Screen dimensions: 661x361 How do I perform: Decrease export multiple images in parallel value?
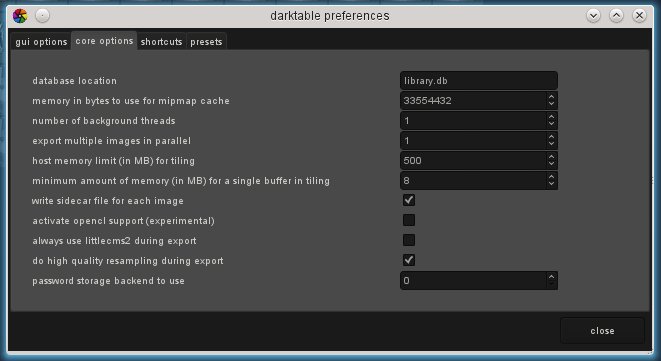pyautogui.click(x=551, y=144)
